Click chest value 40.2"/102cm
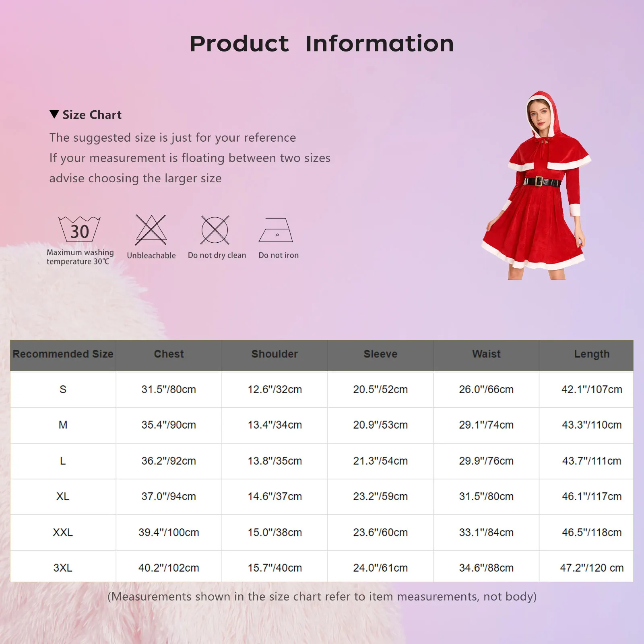This screenshot has width=644, height=644. (169, 568)
